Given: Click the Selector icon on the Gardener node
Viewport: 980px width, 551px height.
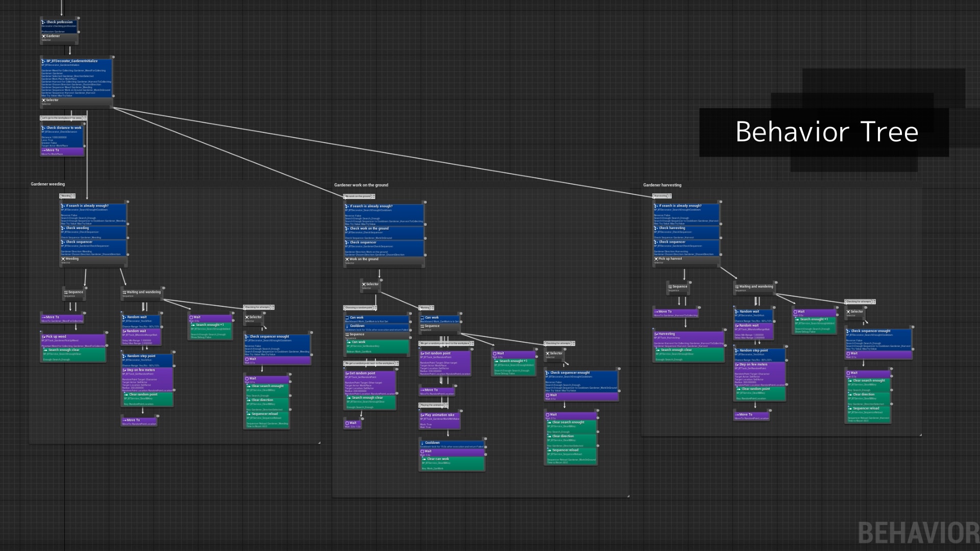Looking at the screenshot, I should 44,36.
